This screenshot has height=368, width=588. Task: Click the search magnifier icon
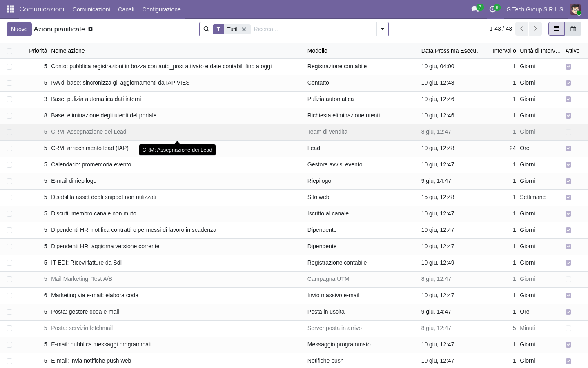tap(206, 29)
